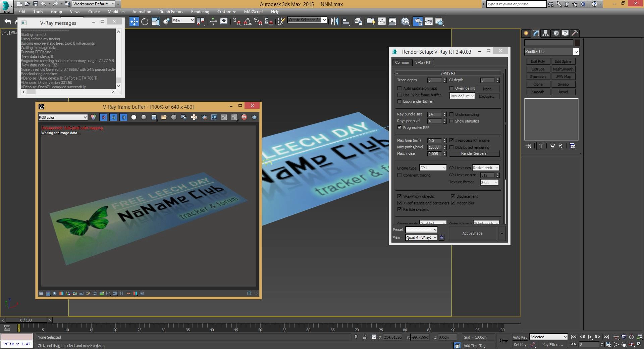Toggle the Percent Snap icon

tap(258, 21)
